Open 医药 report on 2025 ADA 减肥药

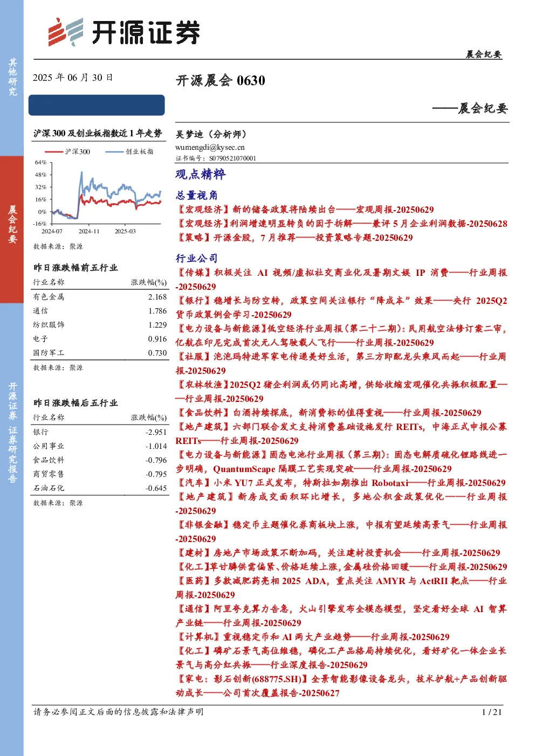pyautogui.click(x=341, y=588)
